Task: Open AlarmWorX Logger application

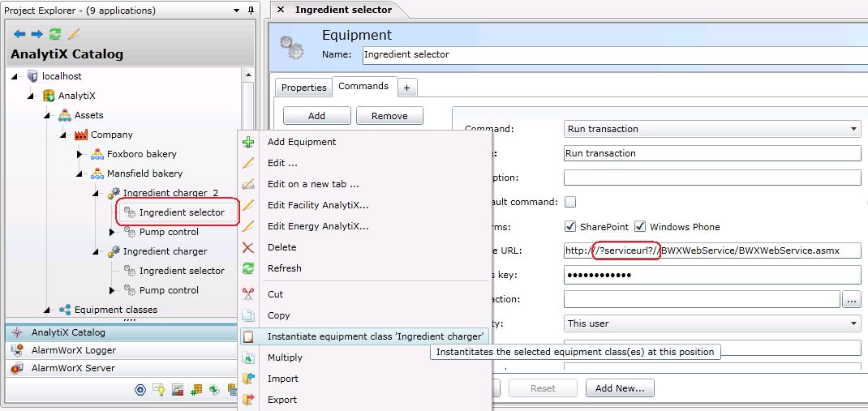Action: coord(73,350)
